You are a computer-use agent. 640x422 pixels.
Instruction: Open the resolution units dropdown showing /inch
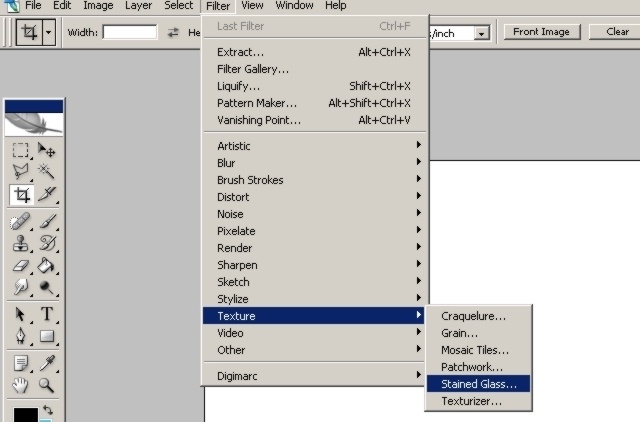coord(482,33)
